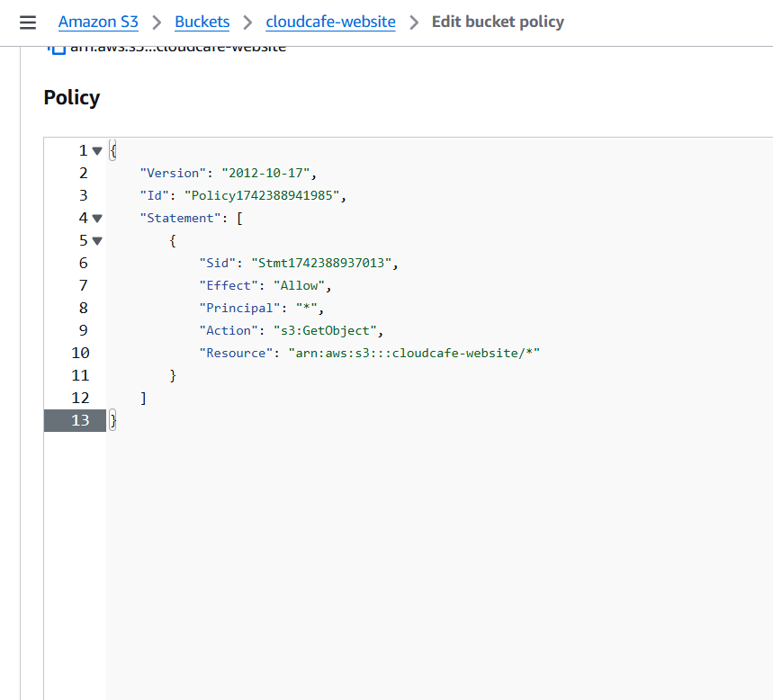Click the "Policy1742388941985" Id value
Screen dimensions: 773x700
[x=262, y=196]
